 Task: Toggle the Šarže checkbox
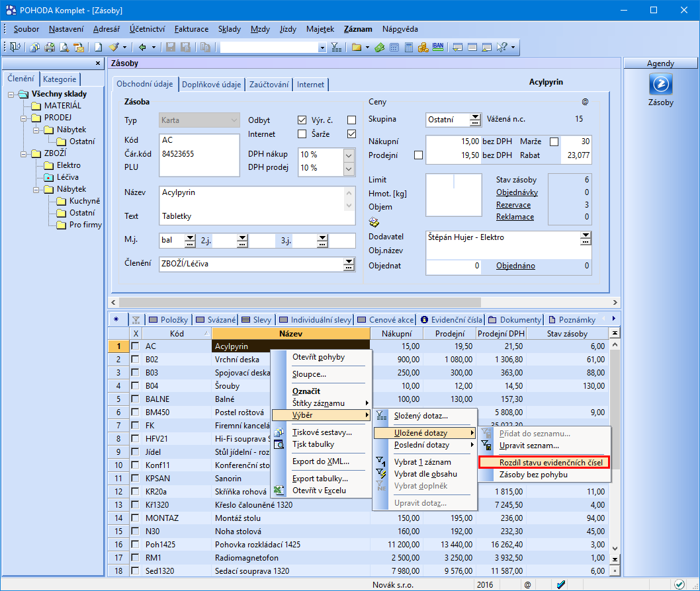[352, 134]
